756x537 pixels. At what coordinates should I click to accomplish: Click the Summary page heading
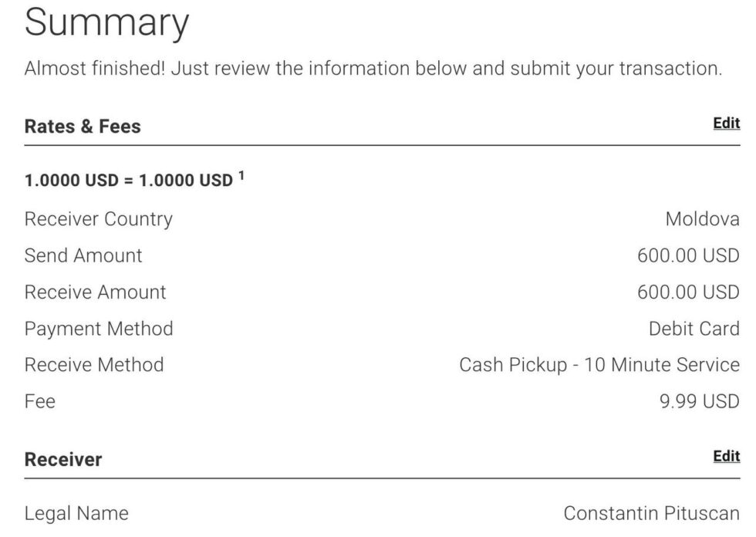[106, 23]
